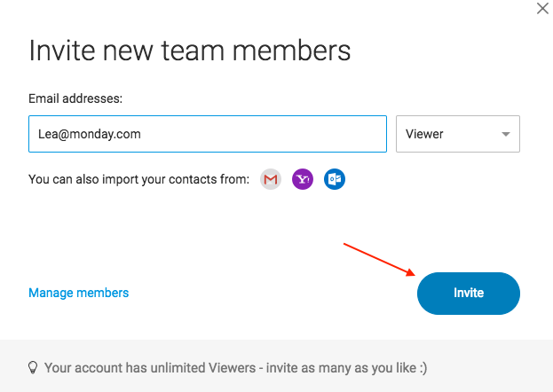This screenshot has width=553, height=392.
Task: Import contacts from Gmail icon
Action: pyautogui.click(x=271, y=179)
